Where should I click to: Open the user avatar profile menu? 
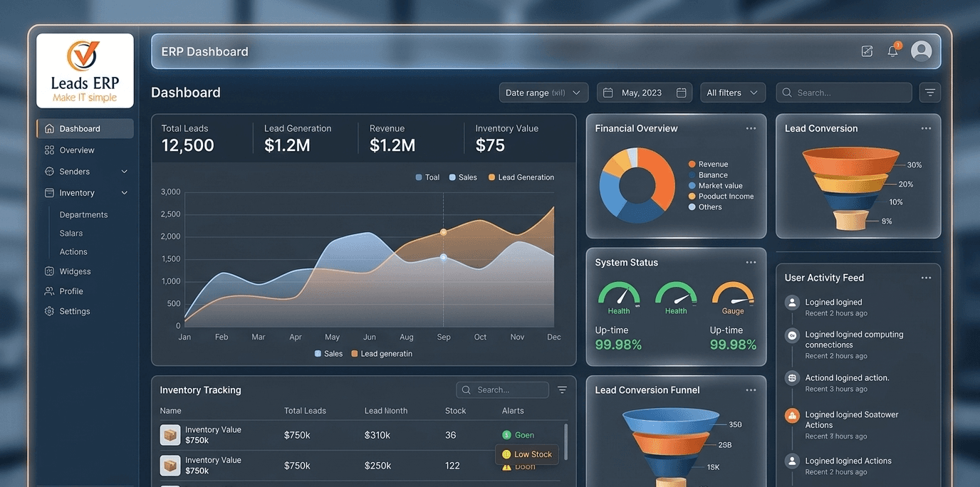coord(922,51)
